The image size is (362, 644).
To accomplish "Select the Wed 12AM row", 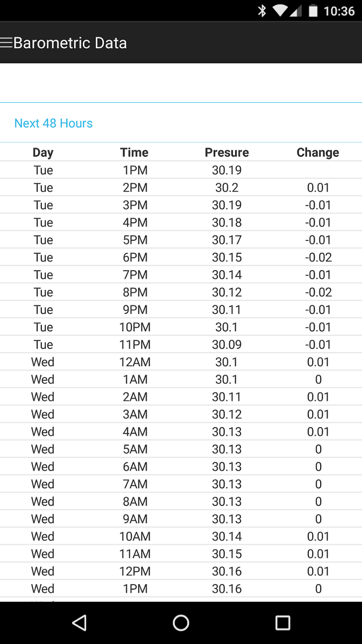I will tap(181, 362).
